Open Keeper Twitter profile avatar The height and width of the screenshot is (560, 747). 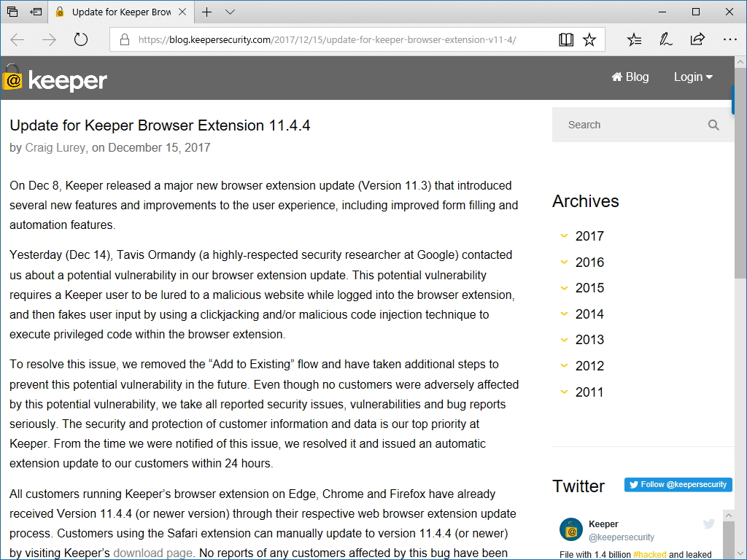tap(571, 529)
